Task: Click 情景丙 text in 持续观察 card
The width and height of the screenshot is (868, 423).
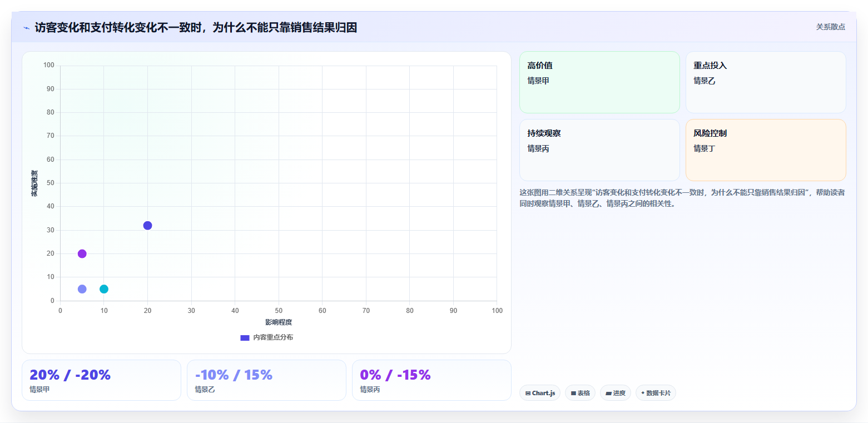Action: [538, 148]
